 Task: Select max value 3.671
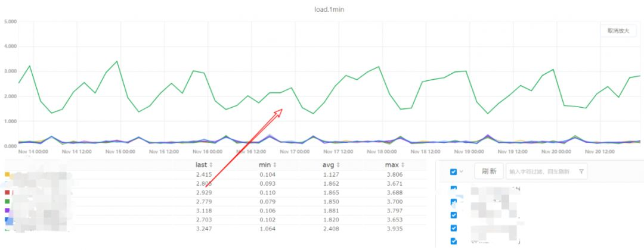[x=395, y=183]
